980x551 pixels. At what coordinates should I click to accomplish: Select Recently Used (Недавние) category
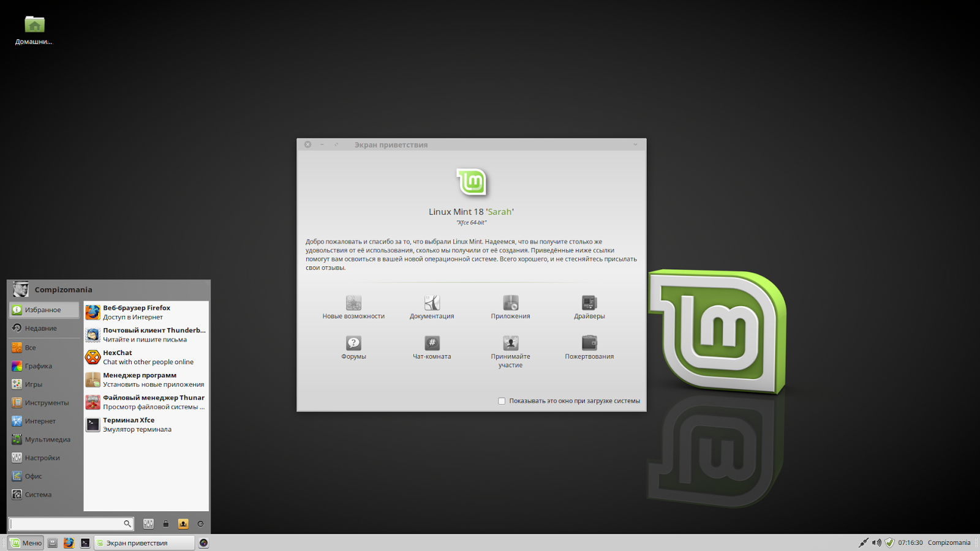(45, 328)
